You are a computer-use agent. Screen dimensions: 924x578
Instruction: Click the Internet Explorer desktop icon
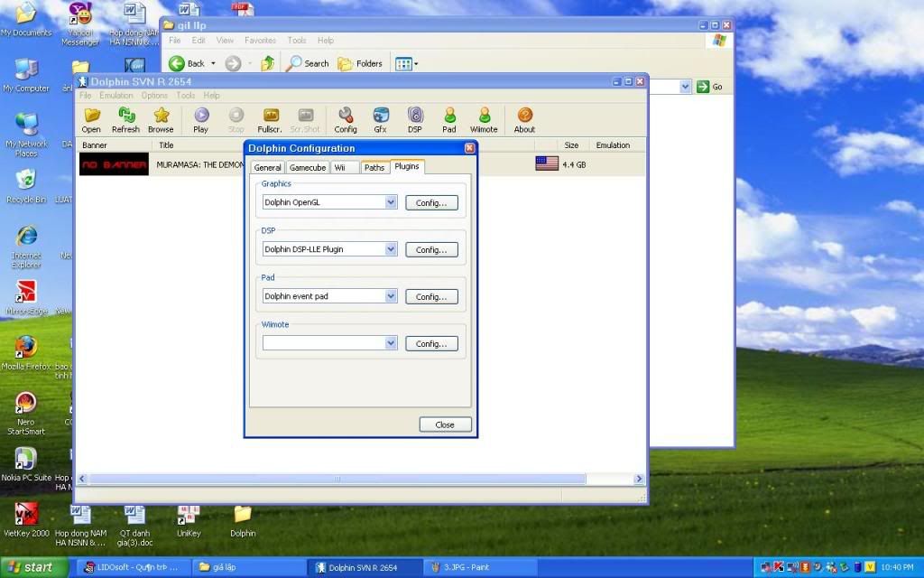pyautogui.click(x=26, y=247)
